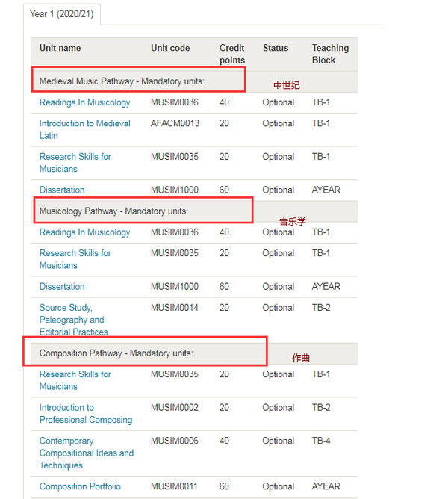This screenshot has height=499, width=448.
Task: Click the Unit name column header
Action: coord(60,48)
